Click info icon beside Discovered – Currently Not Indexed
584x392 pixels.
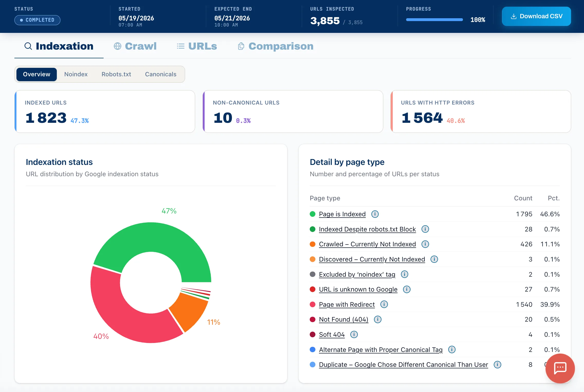(434, 259)
